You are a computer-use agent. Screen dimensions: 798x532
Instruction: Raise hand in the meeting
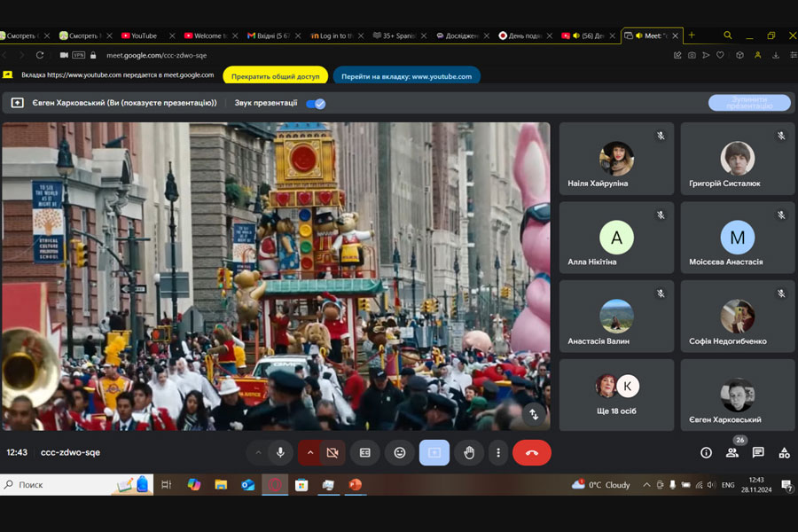(x=469, y=452)
